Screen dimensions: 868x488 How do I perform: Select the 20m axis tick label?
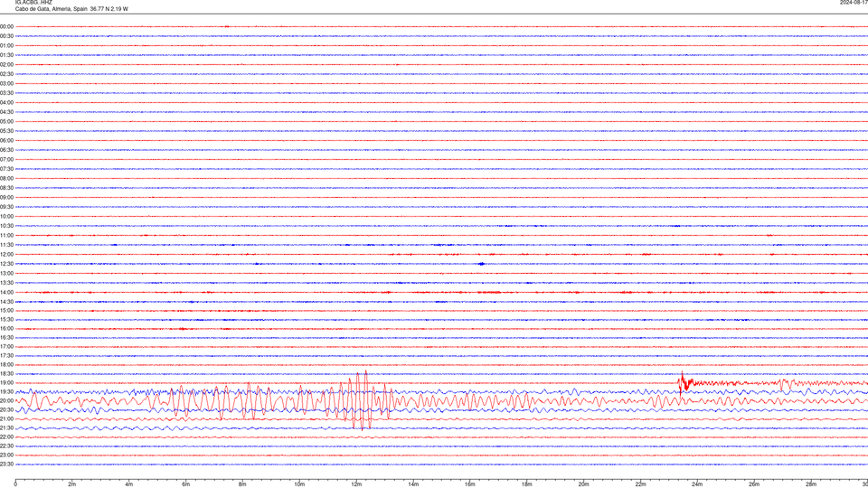(x=583, y=484)
